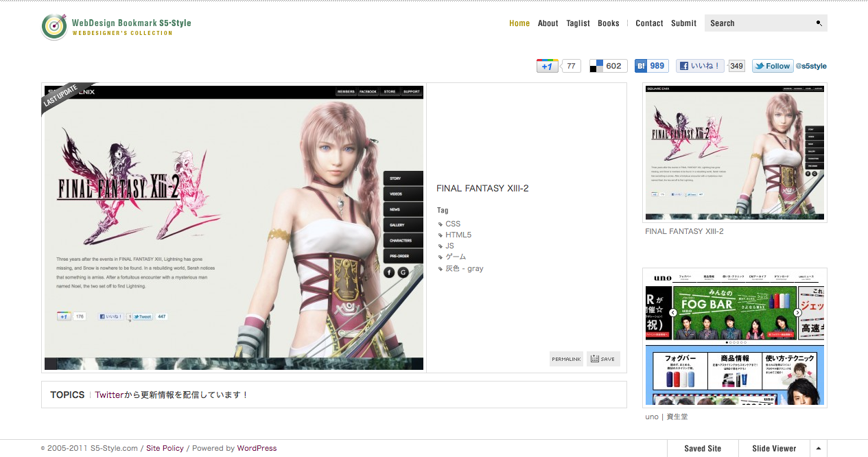This screenshot has width=868, height=457.
Task: Click the magnifier icon in the search box
Action: (x=818, y=23)
